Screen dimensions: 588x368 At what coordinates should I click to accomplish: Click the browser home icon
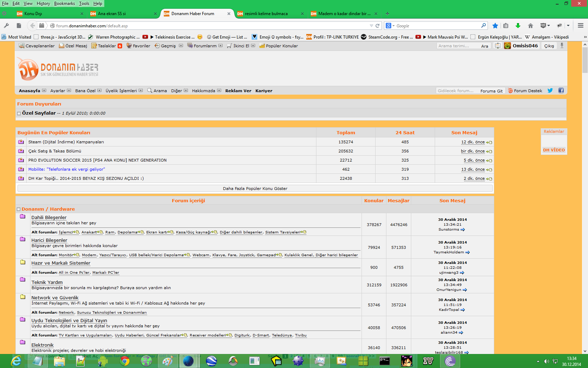531,26
